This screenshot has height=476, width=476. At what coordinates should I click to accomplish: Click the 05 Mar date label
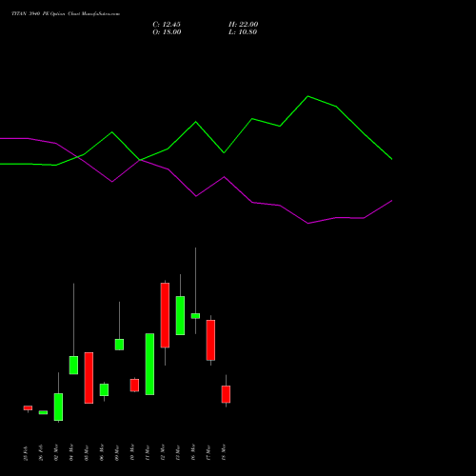tap(87, 452)
